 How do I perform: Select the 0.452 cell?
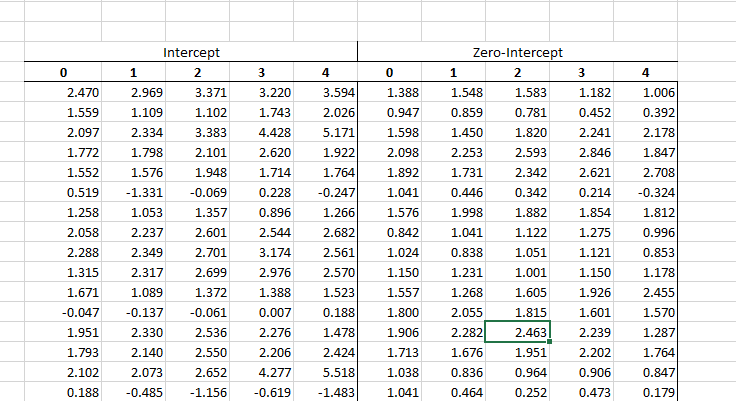click(x=582, y=112)
